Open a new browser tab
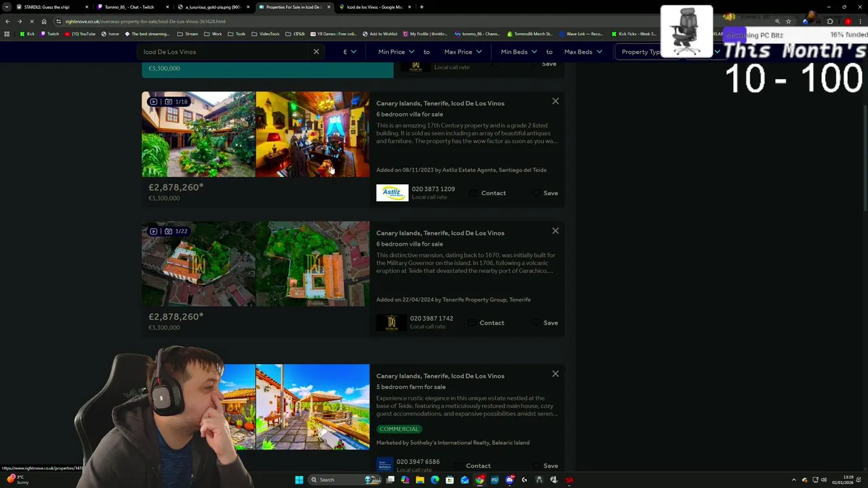The image size is (868, 488). coord(422,7)
